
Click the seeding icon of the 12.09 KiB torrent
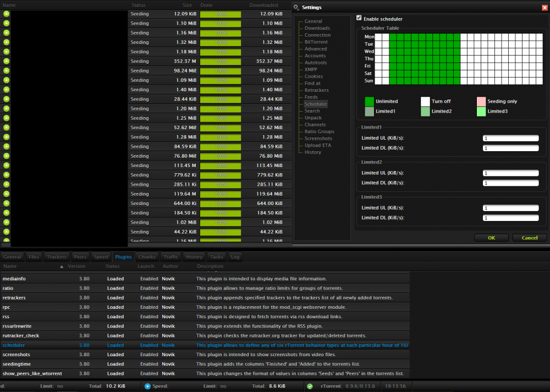tap(6, 14)
